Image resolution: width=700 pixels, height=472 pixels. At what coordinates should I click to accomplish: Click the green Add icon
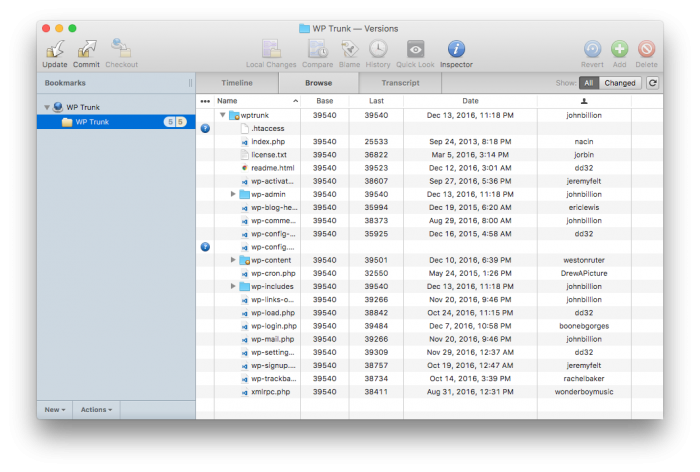(620, 49)
